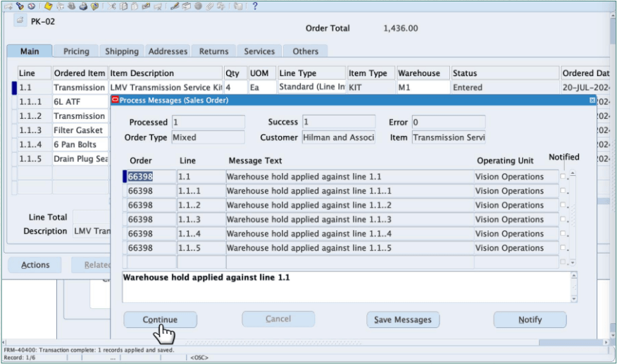Click the Qty cell showing 4

[235, 87]
